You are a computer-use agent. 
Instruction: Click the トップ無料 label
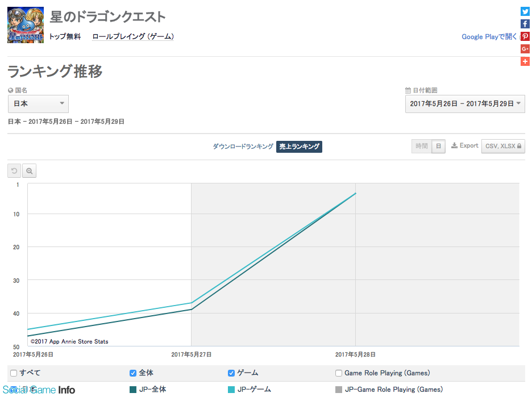pyautogui.click(x=65, y=36)
